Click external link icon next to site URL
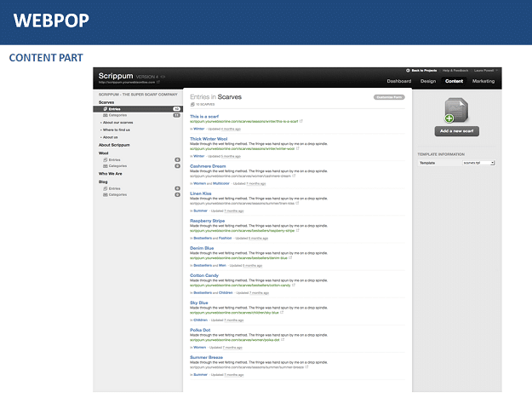This screenshot has height=398, width=532. click(x=158, y=82)
